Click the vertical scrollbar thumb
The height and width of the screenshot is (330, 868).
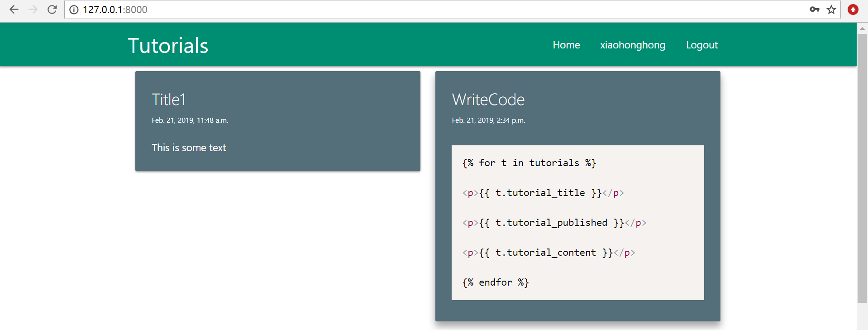click(862, 167)
